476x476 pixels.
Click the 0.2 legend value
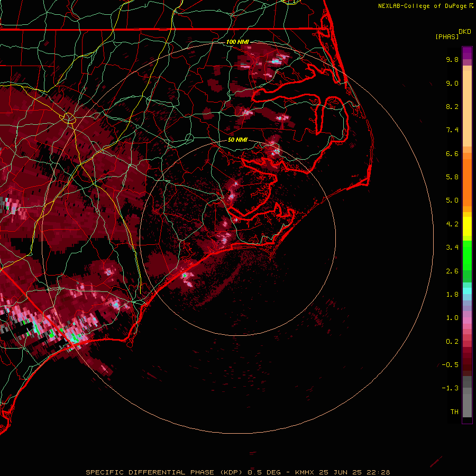[x=452, y=342]
